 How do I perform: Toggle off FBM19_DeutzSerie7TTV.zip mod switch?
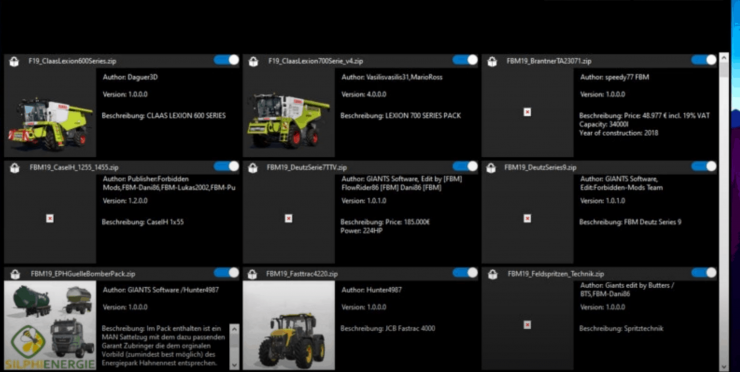[465, 166]
